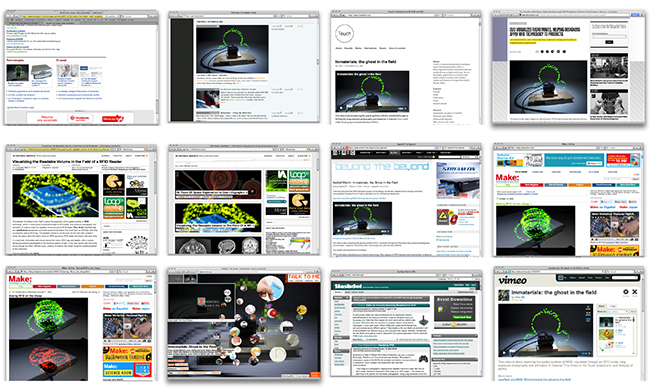Play the Vimeo video player
The image size is (650, 389).
(504, 353)
